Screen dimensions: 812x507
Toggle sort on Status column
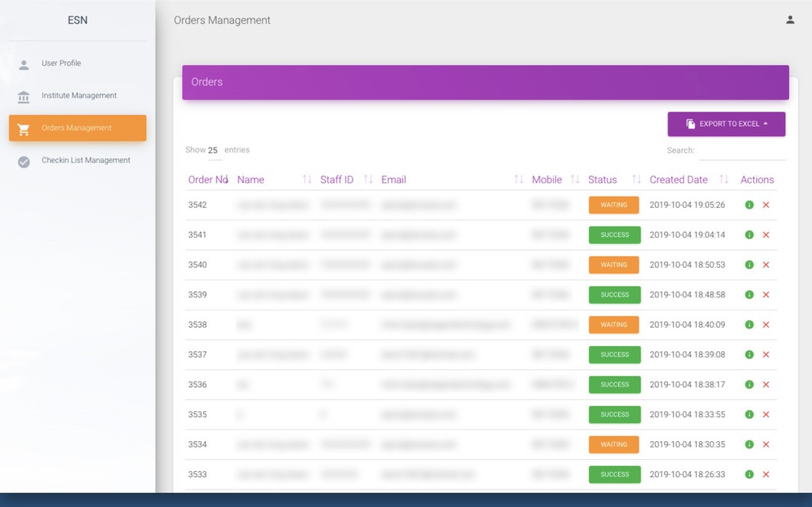636,179
